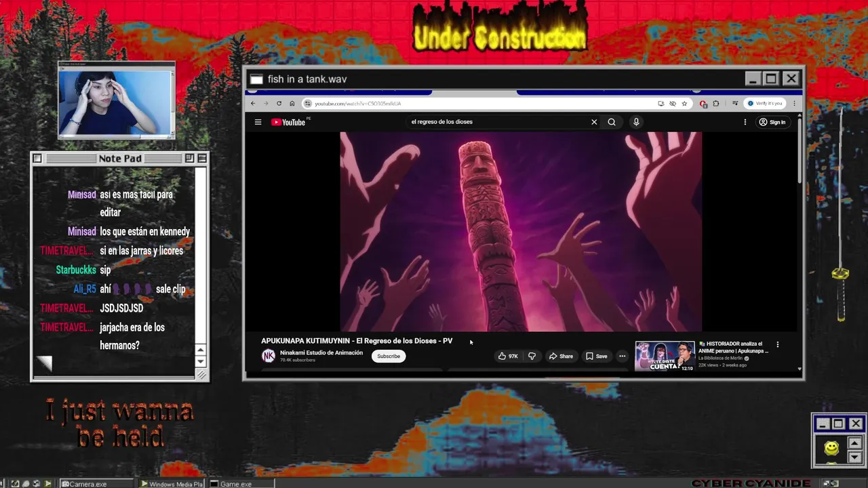The height and width of the screenshot is (488, 868).
Task: Click the first quick-launch taskbar icon
Action: (16, 484)
